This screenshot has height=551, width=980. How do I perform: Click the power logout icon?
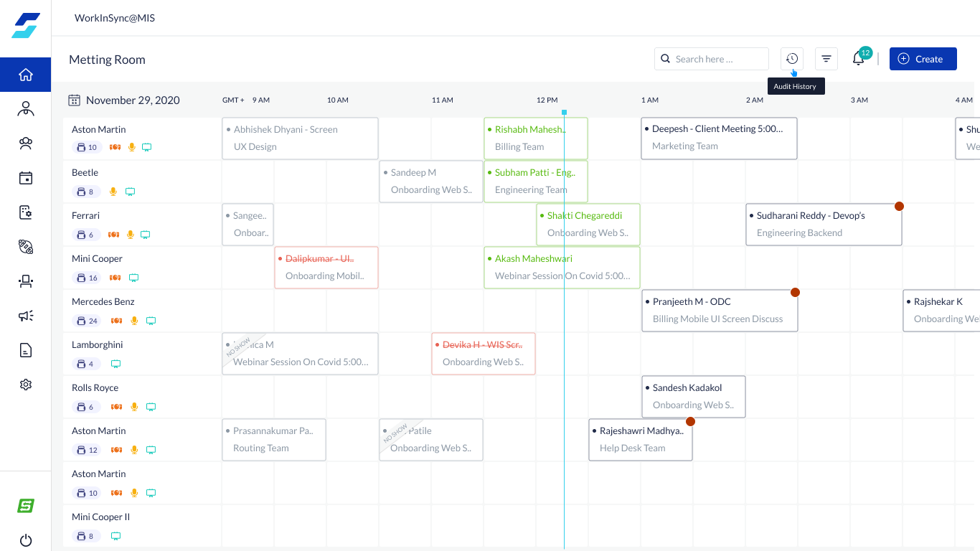pos(26,540)
